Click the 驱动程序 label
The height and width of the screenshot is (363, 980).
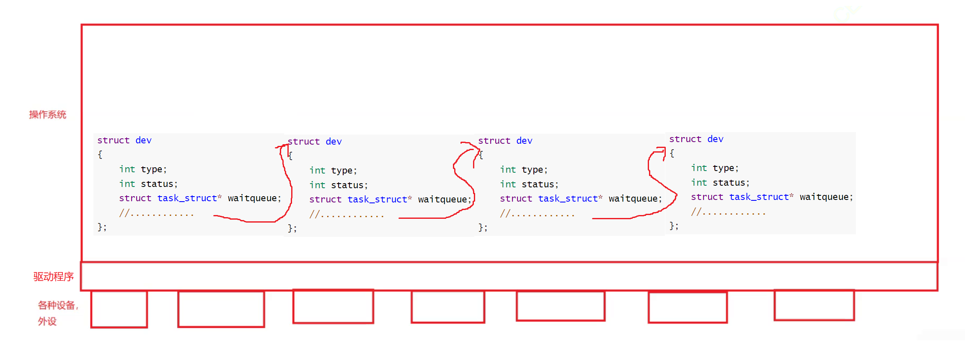coord(54,277)
